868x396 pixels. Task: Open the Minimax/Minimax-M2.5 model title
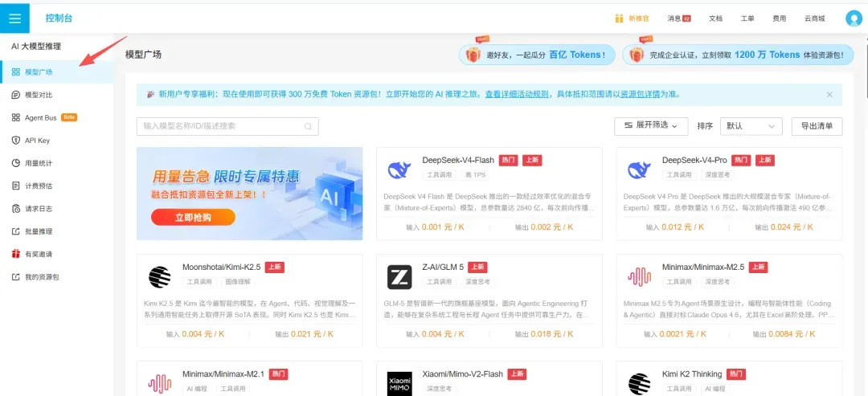[703, 267]
